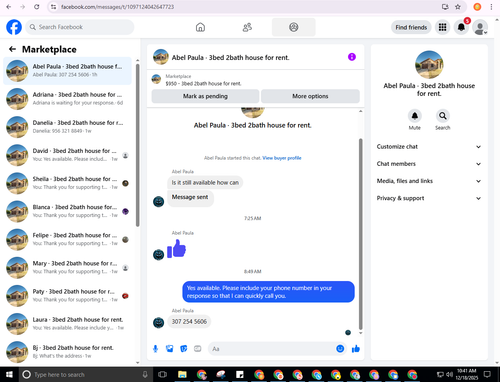Click the house listing thumbnail in side panel
This screenshot has height=382, width=500.
[429, 65]
